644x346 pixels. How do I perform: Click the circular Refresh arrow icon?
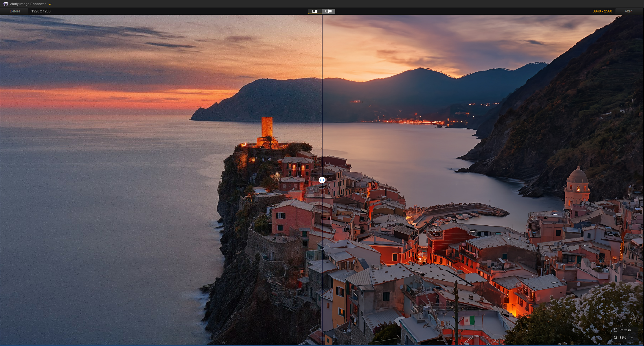pos(615,330)
